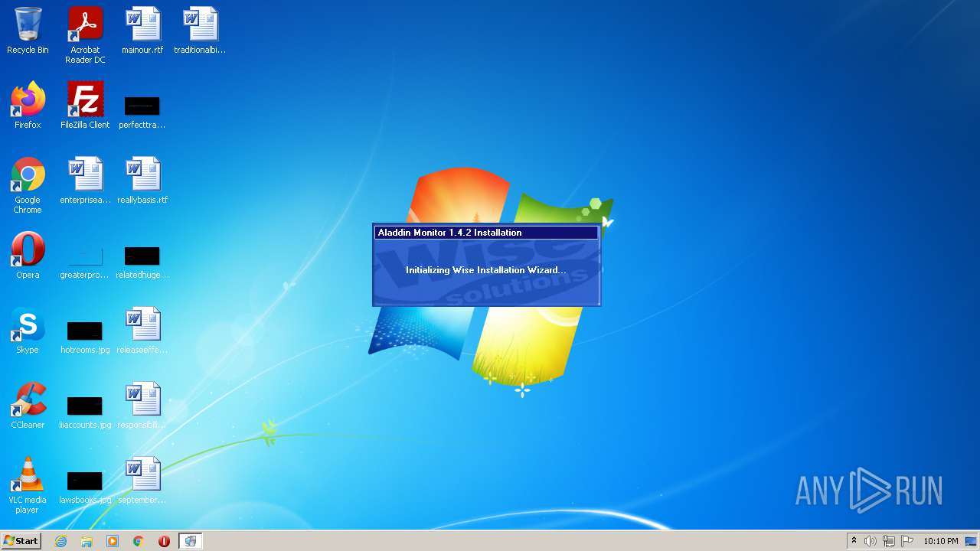Select the mainour.rtf document icon

point(142,31)
